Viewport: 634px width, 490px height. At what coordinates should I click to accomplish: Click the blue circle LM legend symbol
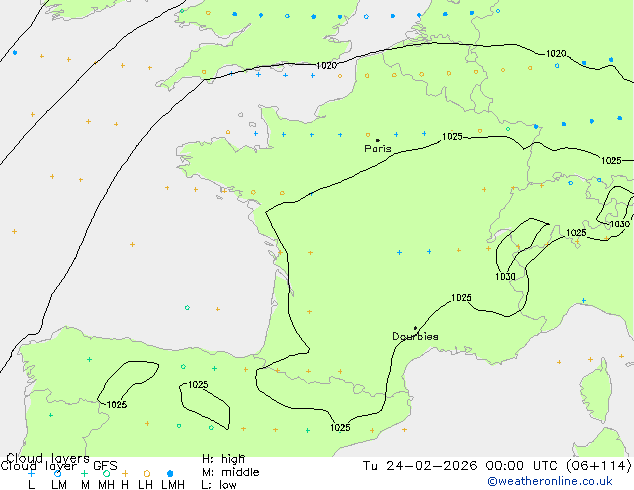click(57, 473)
